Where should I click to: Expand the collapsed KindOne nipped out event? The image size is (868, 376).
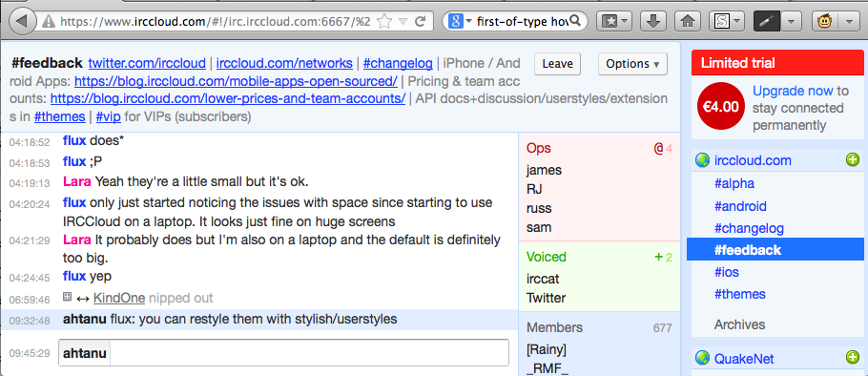click(67, 298)
